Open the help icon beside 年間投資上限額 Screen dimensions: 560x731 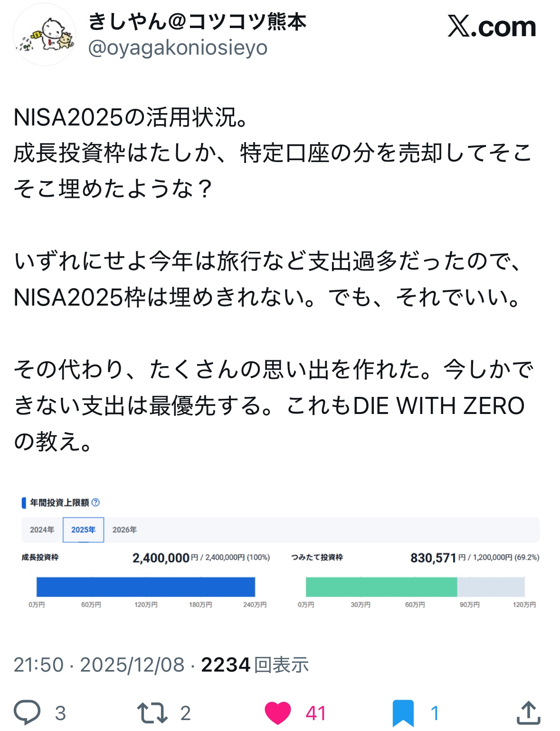tap(95, 502)
